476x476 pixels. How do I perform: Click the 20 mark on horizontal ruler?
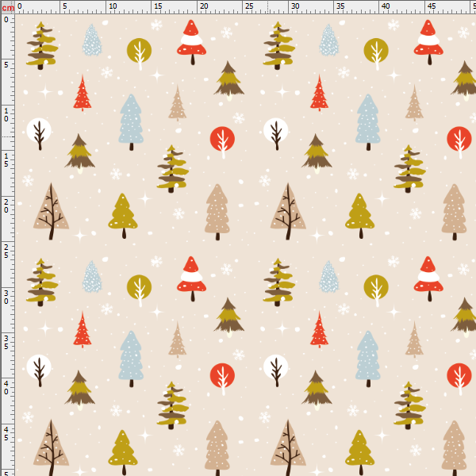204,6
